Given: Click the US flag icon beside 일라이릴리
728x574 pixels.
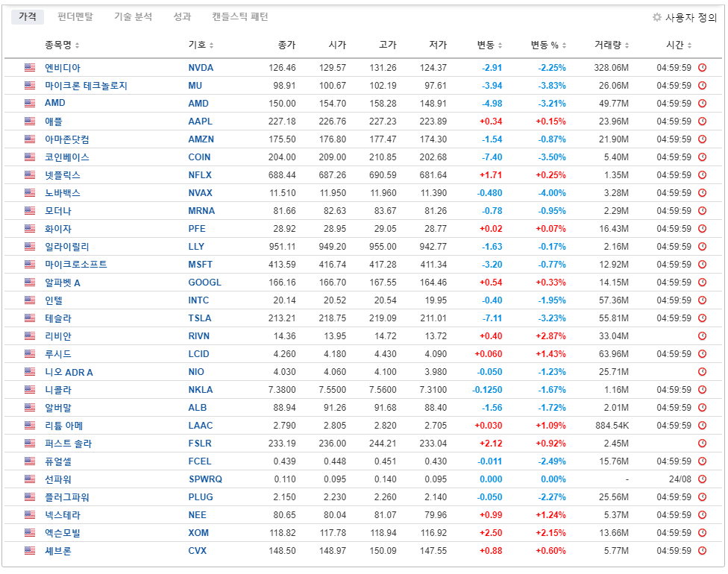Looking at the screenshot, I should click(30, 247).
